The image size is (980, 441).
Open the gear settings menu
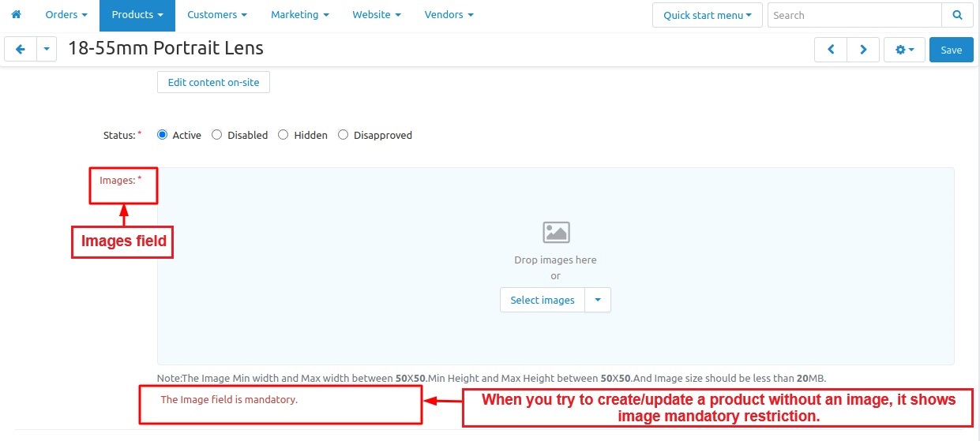(x=904, y=50)
